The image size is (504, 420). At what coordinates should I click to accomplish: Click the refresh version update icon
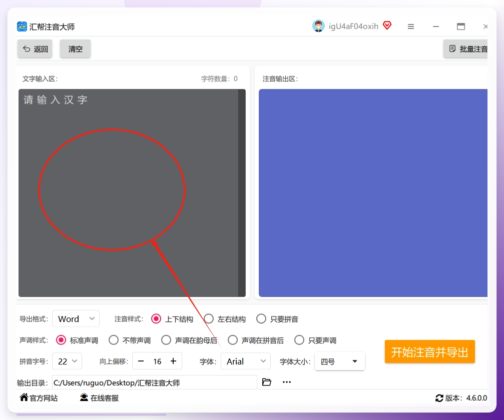439,398
